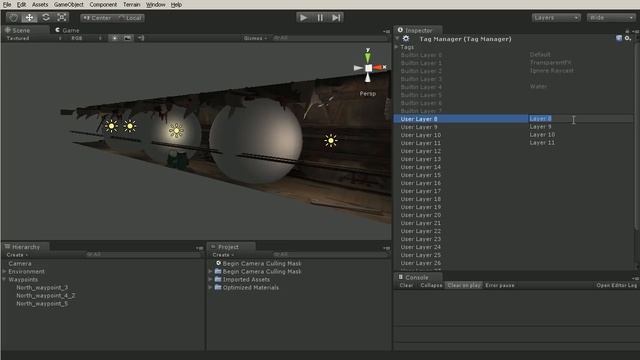Open the Layers dropdown in toolbar

556,18
